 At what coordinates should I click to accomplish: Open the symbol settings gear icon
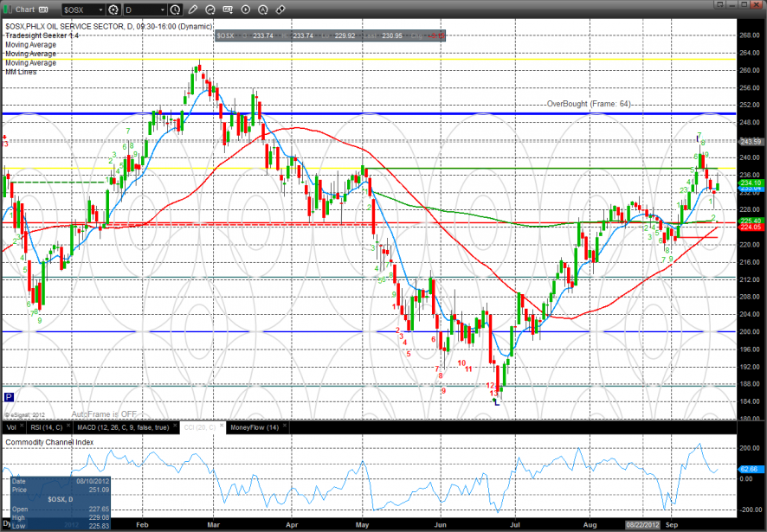(x=113, y=10)
